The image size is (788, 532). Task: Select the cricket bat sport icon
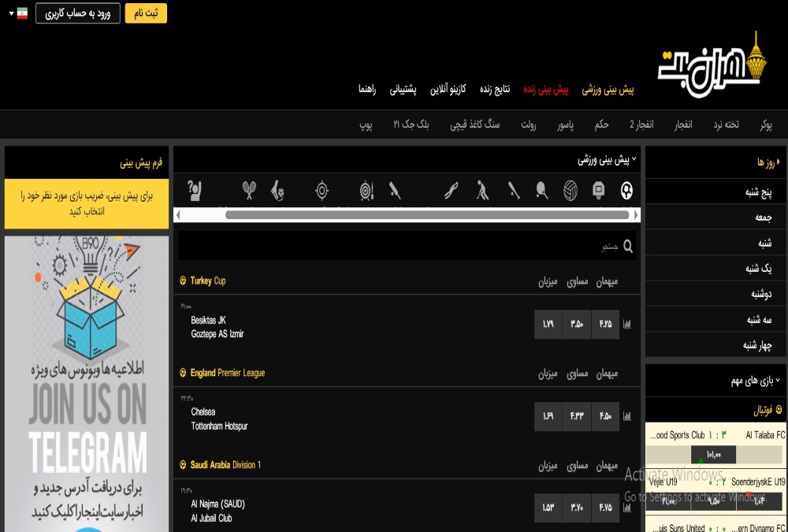[395, 191]
